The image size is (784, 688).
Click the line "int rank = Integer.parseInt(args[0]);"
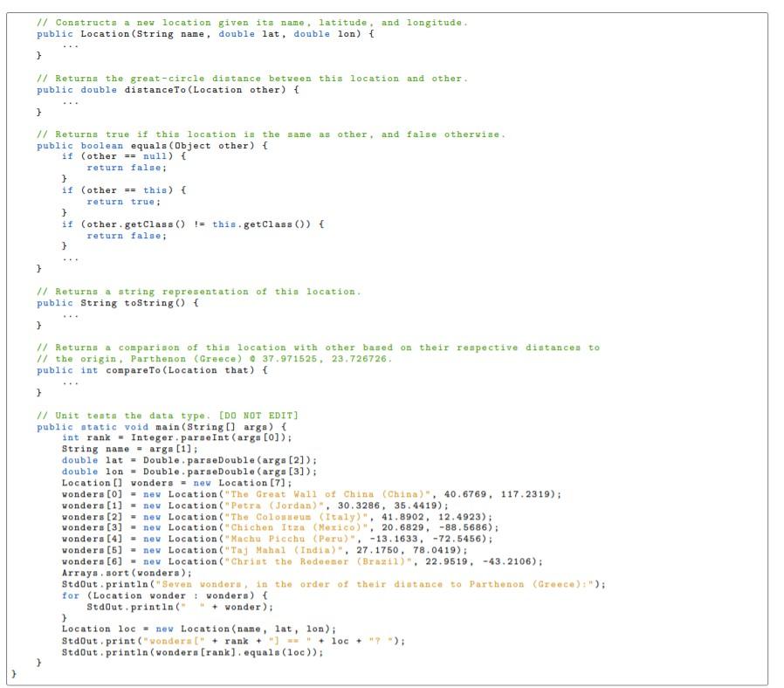(177, 437)
